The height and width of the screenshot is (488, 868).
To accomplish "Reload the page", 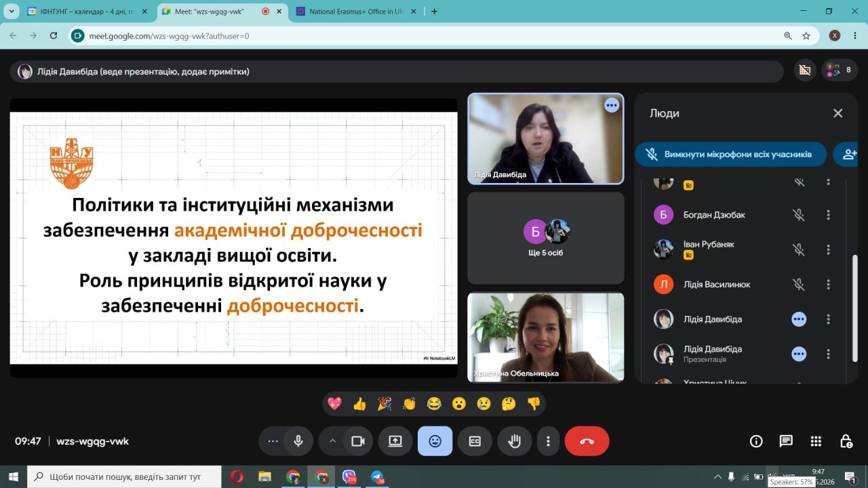I will (x=54, y=36).
